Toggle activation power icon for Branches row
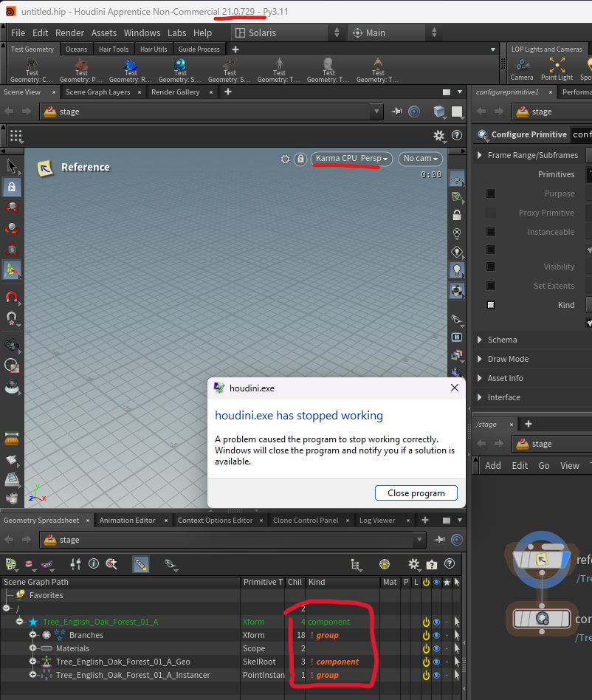 click(426, 635)
